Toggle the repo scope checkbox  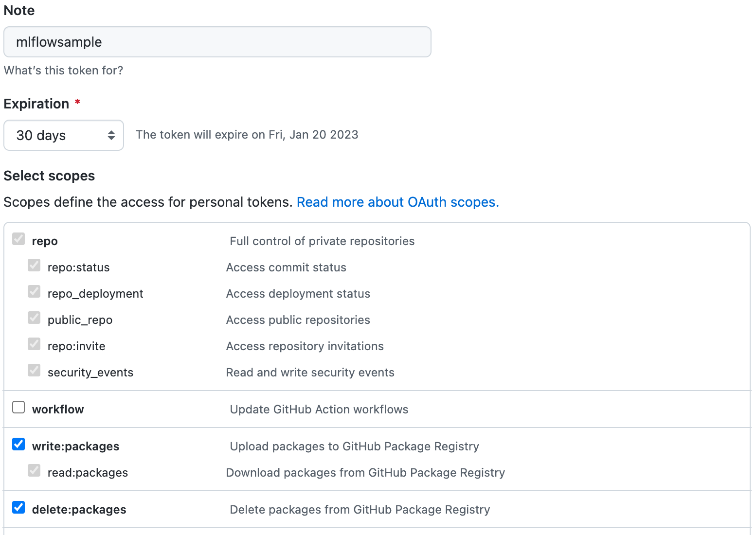click(x=18, y=239)
